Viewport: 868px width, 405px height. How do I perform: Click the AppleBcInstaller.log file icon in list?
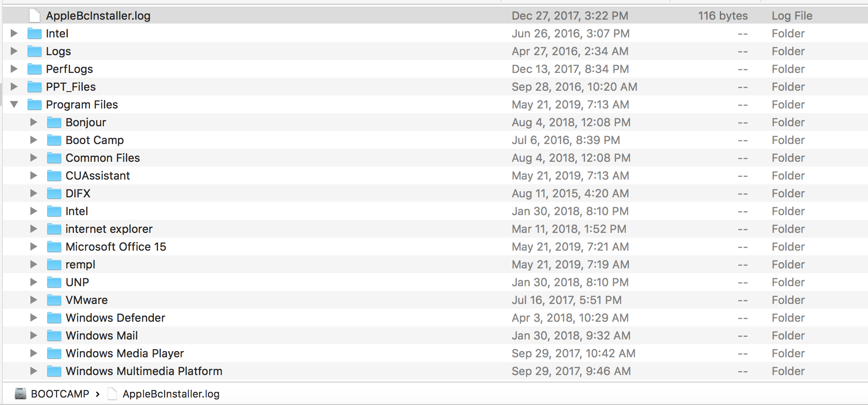tap(35, 16)
